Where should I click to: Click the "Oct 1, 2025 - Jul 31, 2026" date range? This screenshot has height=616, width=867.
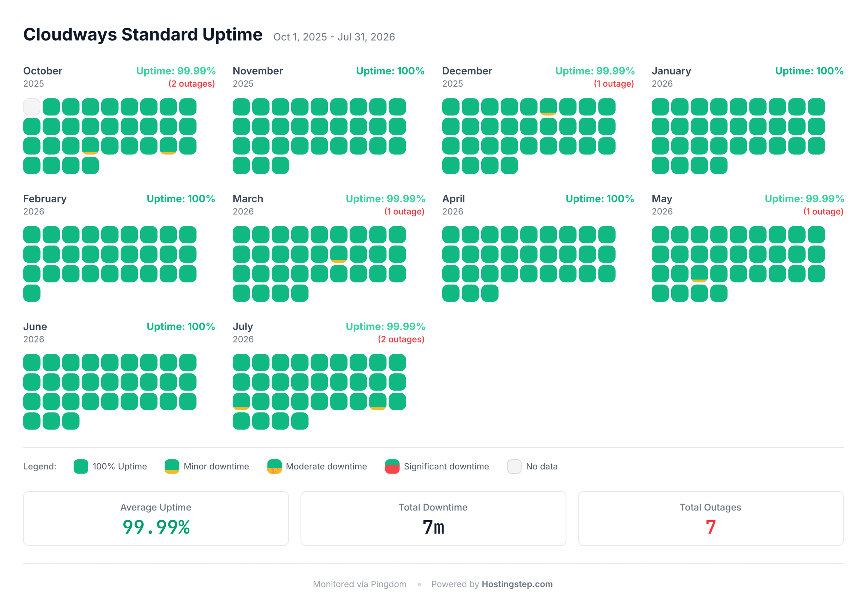[334, 37]
